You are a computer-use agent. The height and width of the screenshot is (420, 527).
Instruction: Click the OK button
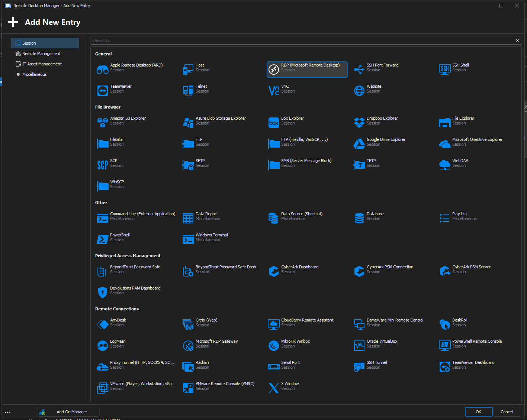point(478,412)
